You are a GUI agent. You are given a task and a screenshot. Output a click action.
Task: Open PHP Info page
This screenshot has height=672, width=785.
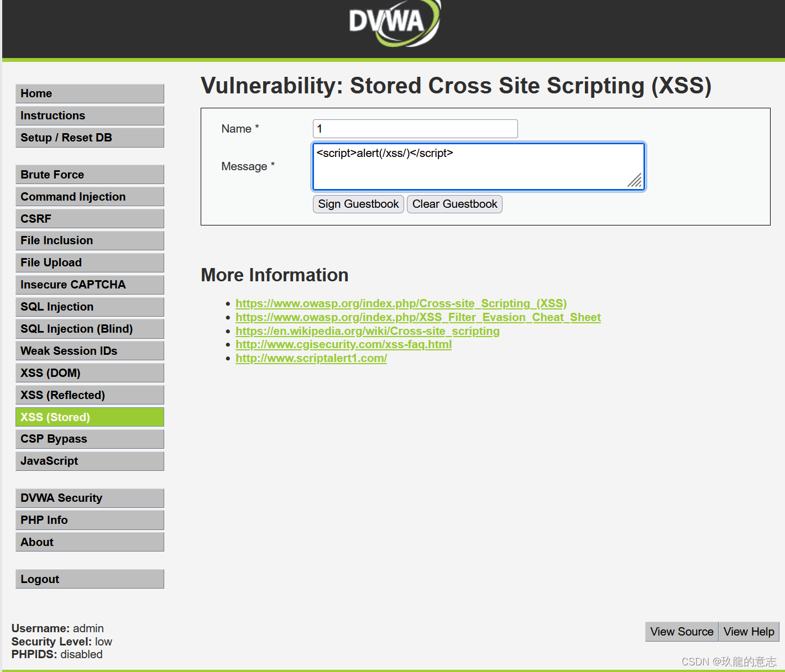coord(90,520)
